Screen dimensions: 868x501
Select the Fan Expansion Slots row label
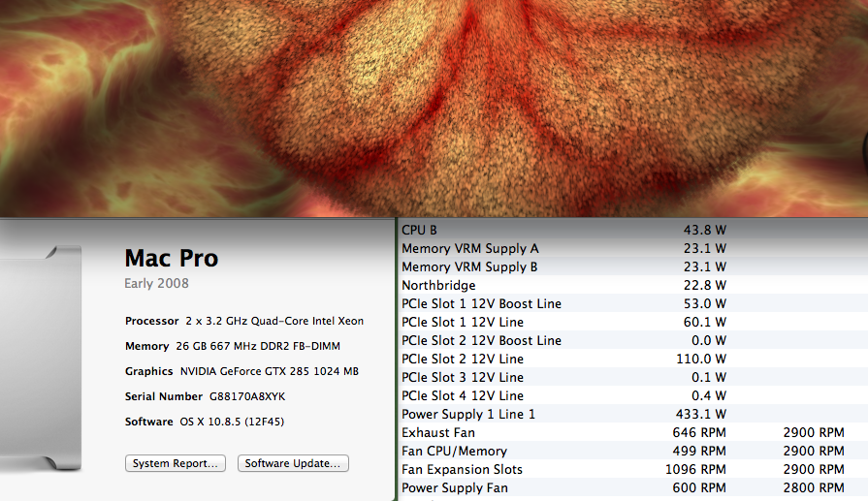click(463, 469)
